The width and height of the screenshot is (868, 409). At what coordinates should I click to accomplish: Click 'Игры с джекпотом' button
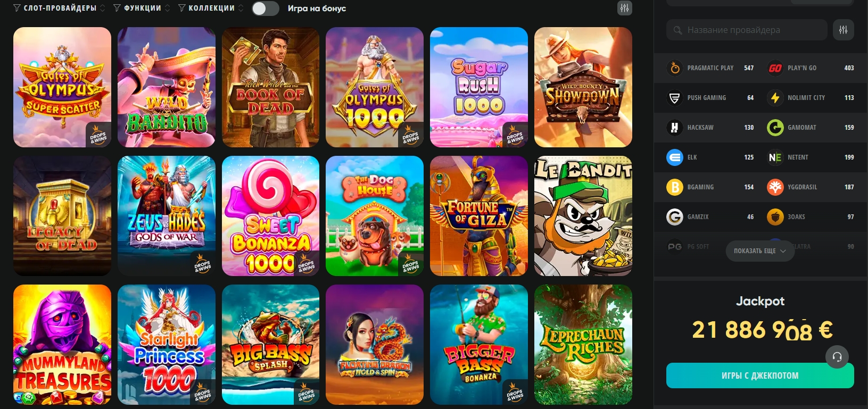point(760,375)
